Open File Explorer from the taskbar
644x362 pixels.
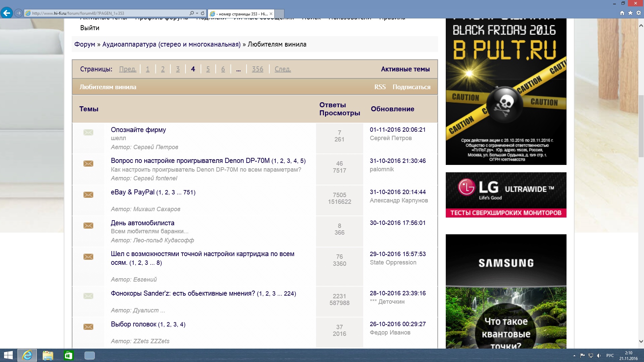point(48,355)
